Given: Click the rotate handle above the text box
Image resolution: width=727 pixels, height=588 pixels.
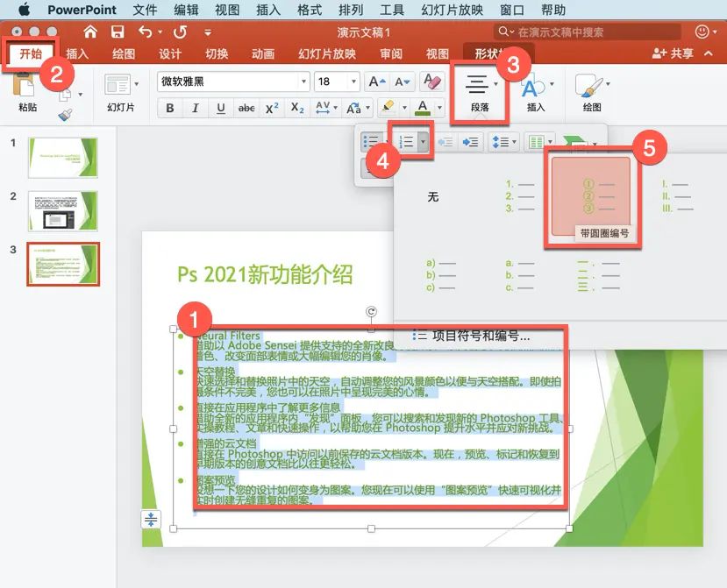Looking at the screenshot, I should tap(371, 311).
